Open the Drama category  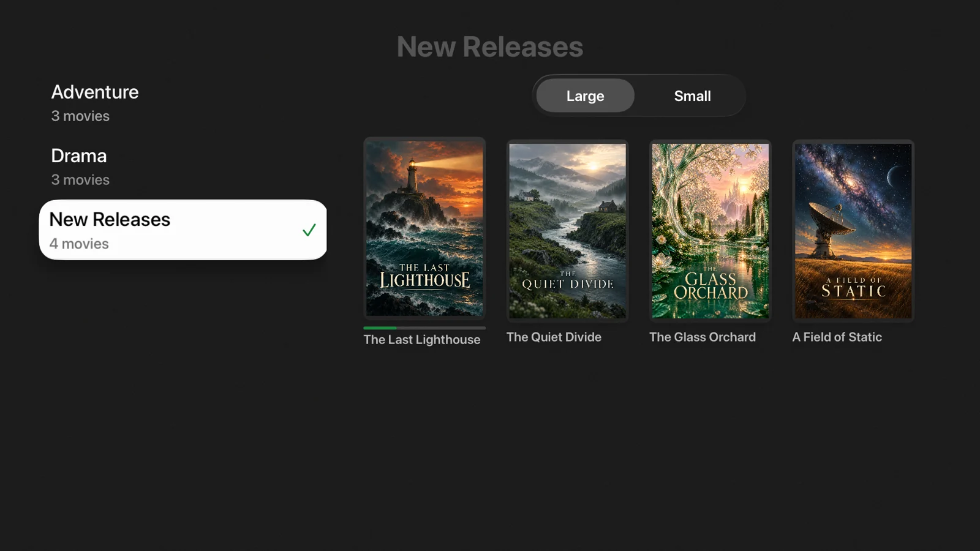tap(183, 167)
